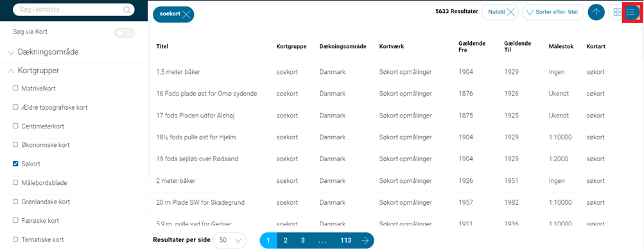Toggle the Søg via Kort switch
Screen dimensions: 644x251
pos(125,33)
